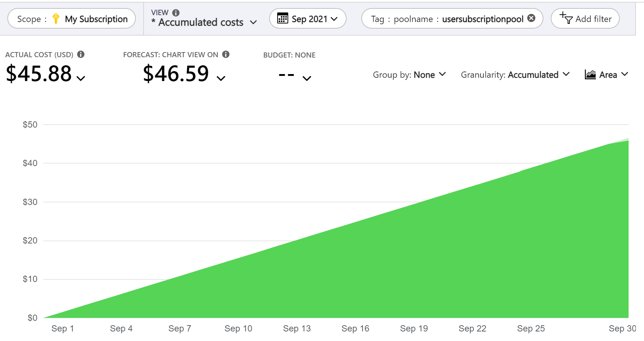Screen dimensions: 644x341
Task: Click the info icon beside ACTUAL COST
Action: point(81,54)
